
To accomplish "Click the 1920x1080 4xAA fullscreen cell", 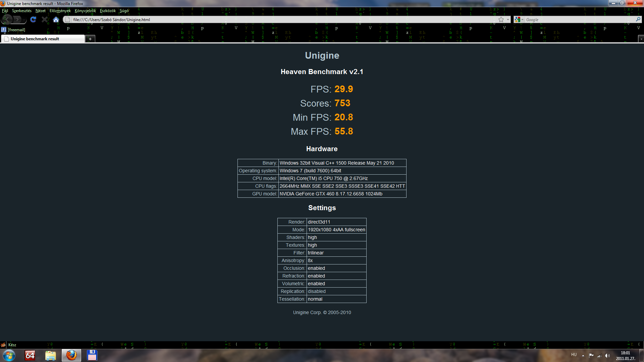I will (336, 230).
